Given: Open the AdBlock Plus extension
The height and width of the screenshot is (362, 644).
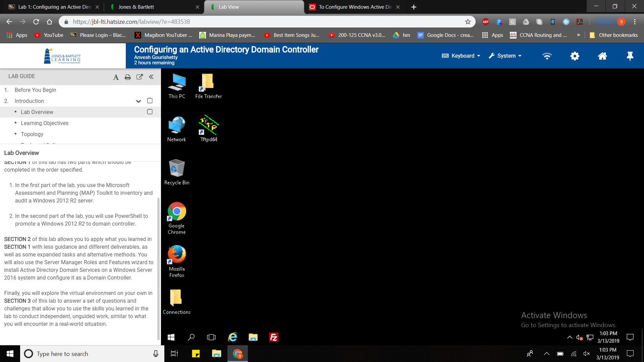Looking at the screenshot, I should (x=485, y=22).
